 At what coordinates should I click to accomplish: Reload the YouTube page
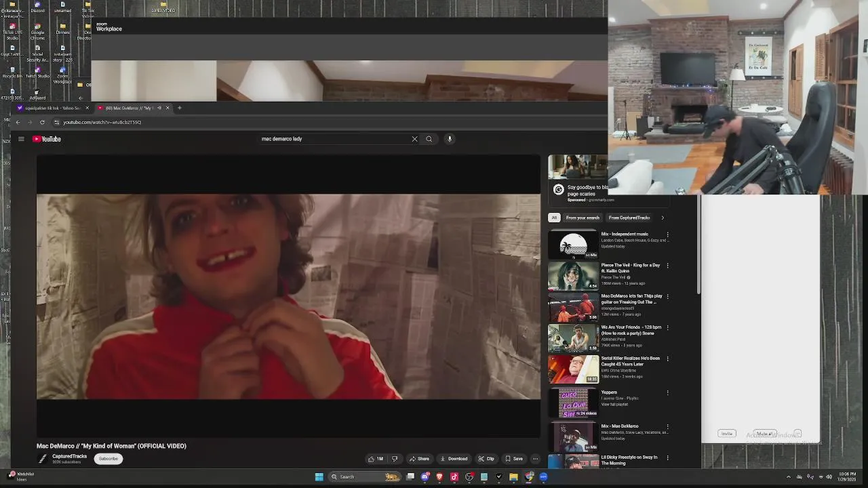[x=42, y=122]
